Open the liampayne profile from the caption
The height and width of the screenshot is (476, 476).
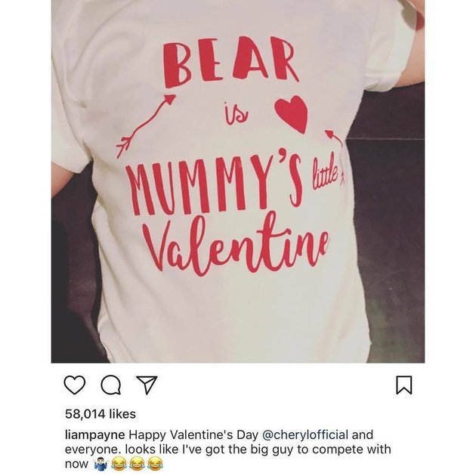tap(94, 435)
